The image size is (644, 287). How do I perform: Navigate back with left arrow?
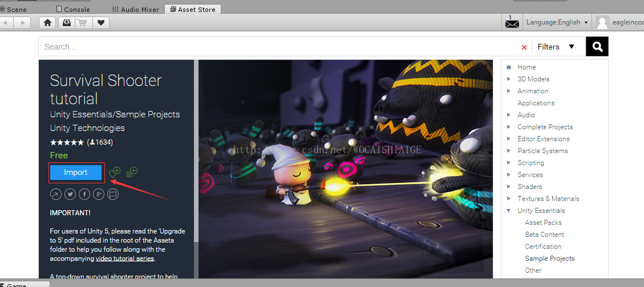tap(6, 23)
